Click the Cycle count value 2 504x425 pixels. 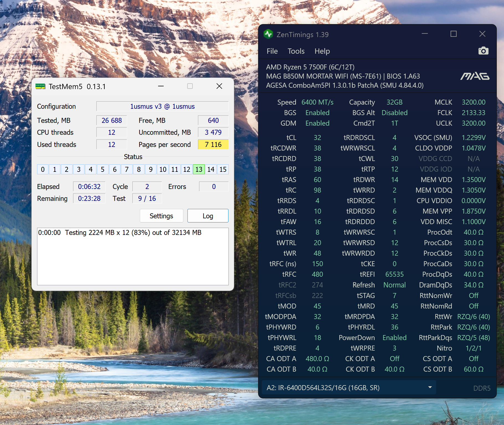pos(147,186)
